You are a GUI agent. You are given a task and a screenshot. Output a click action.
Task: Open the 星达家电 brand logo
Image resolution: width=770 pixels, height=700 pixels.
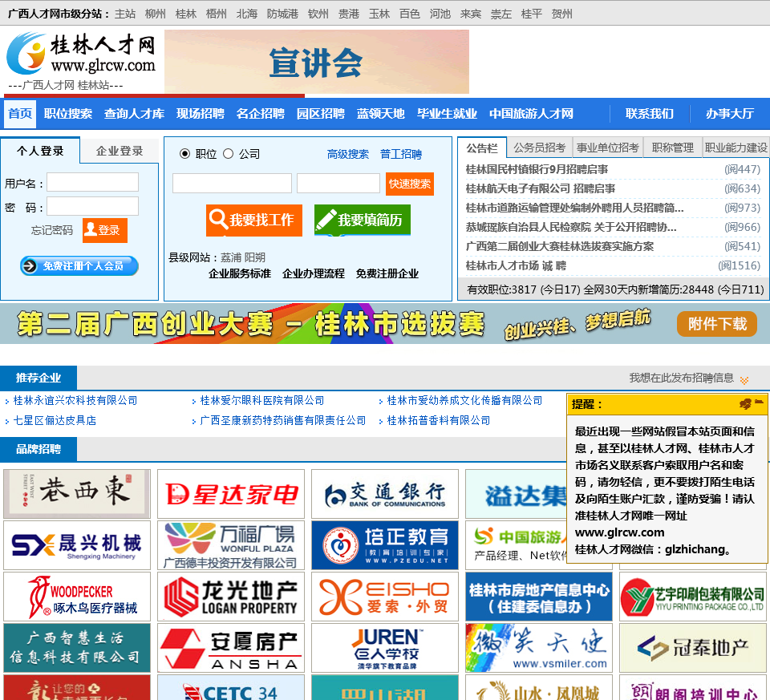(x=231, y=494)
